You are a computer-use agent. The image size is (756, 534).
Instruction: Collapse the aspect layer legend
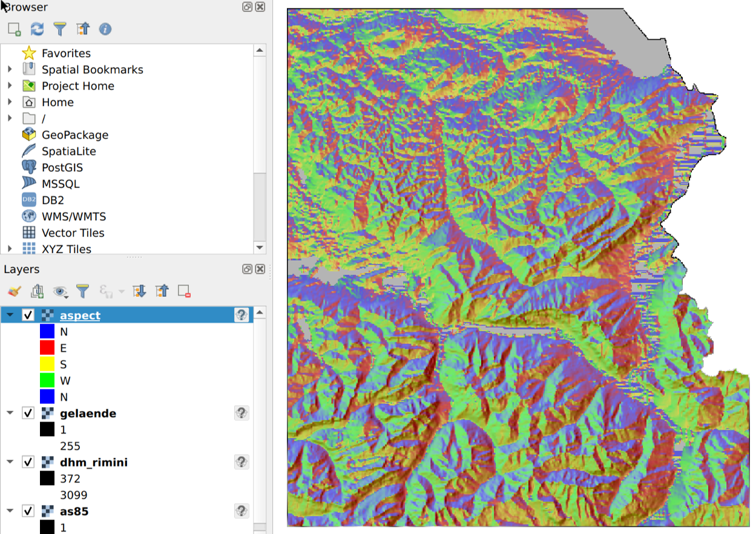click(x=10, y=315)
